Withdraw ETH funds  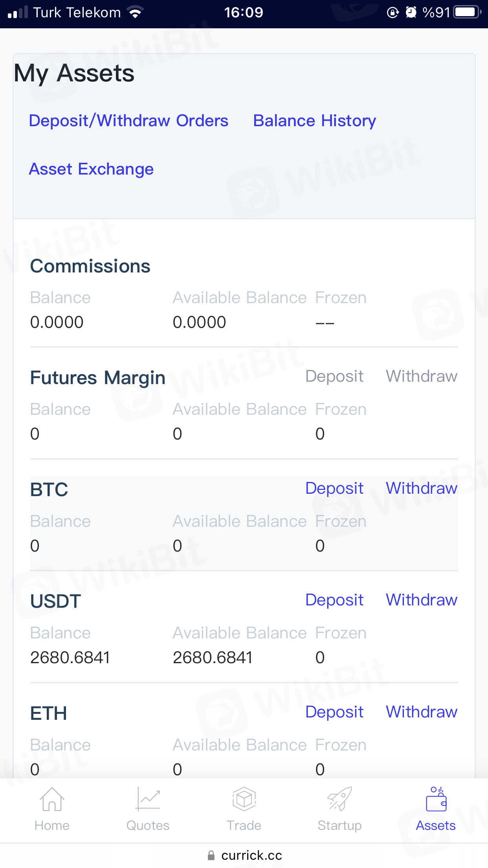click(422, 712)
